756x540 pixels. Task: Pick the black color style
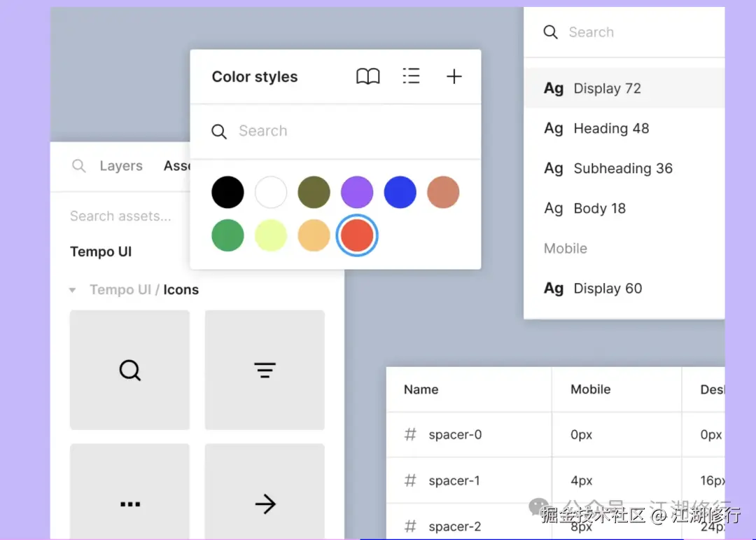tap(227, 192)
